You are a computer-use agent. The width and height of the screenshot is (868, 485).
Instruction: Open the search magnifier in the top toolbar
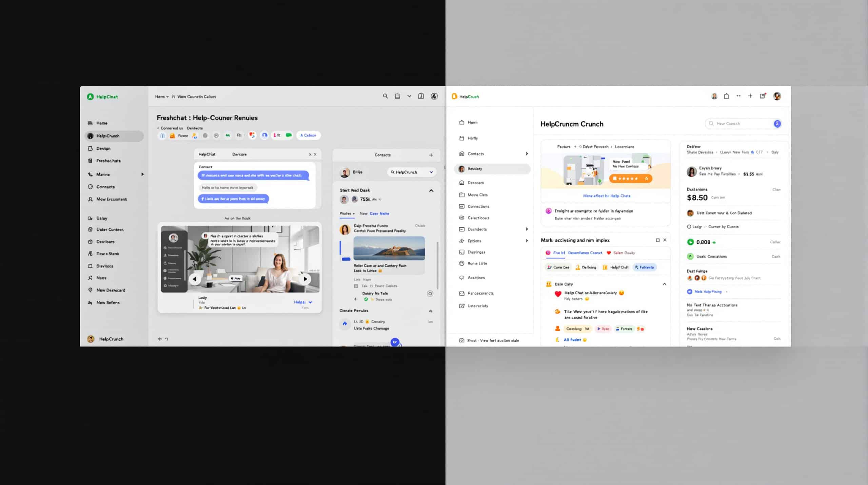tap(385, 96)
